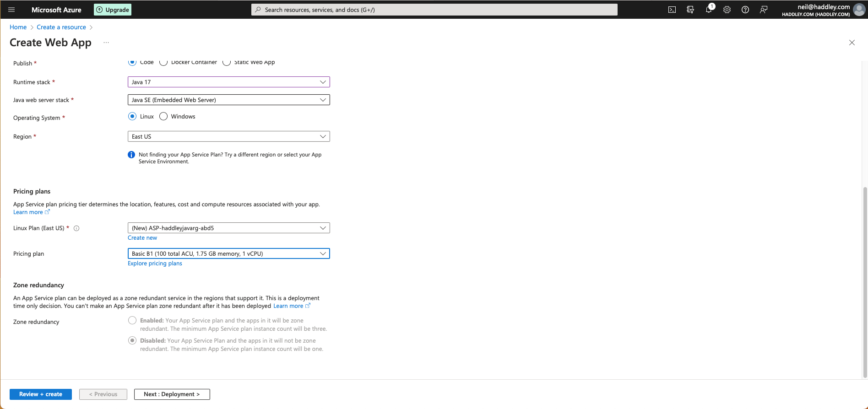Open the Runtime stack dropdown
This screenshot has width=868, height=409.
coord(229,82)
